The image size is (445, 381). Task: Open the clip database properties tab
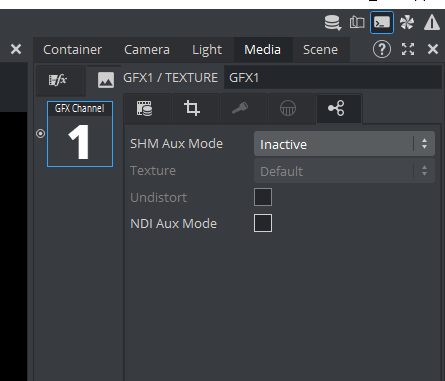pyautogui.click(x=144, y=108)
